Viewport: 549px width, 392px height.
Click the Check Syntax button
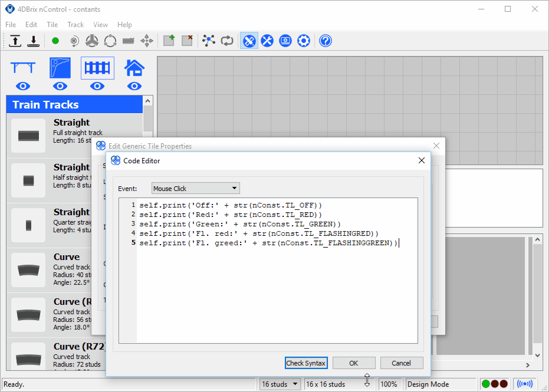coord(306,363)
